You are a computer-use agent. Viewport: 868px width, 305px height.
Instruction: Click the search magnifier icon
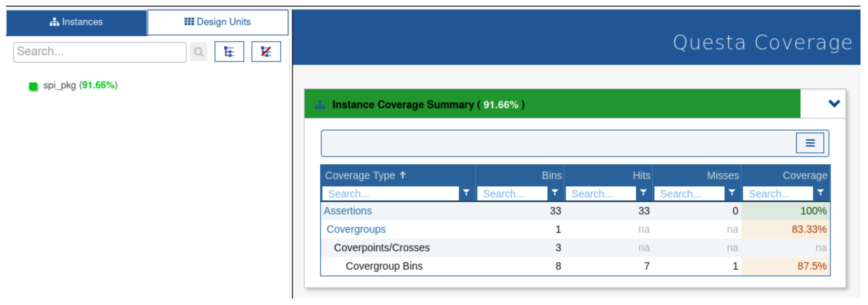click(198, 52)
